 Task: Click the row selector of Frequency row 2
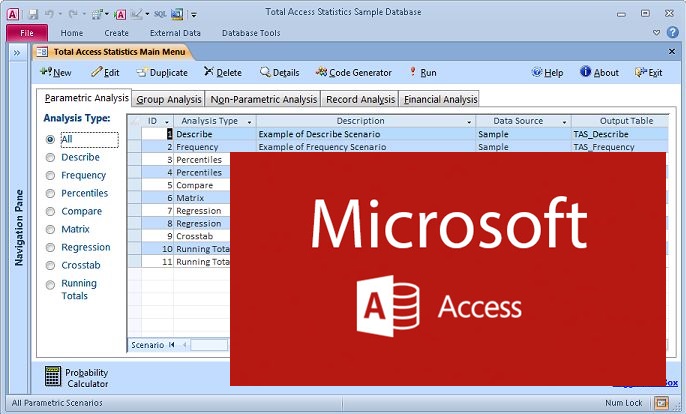point(135,147)
